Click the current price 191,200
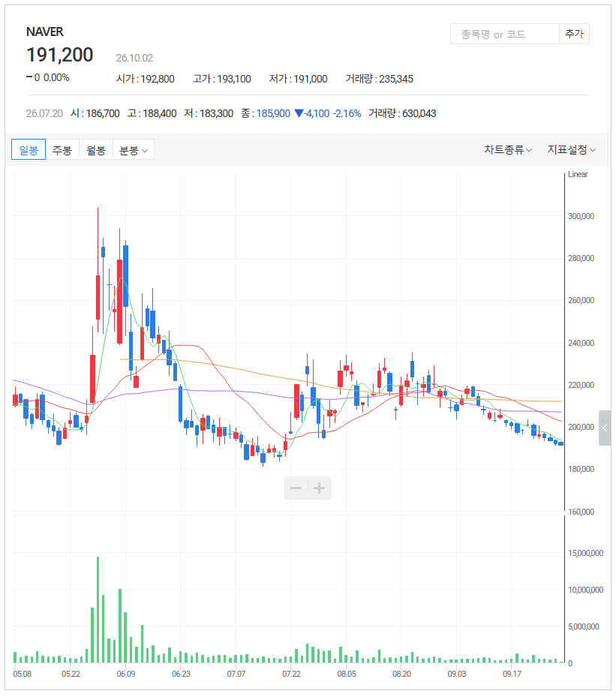The image size is (616, 697). point(60,55)
